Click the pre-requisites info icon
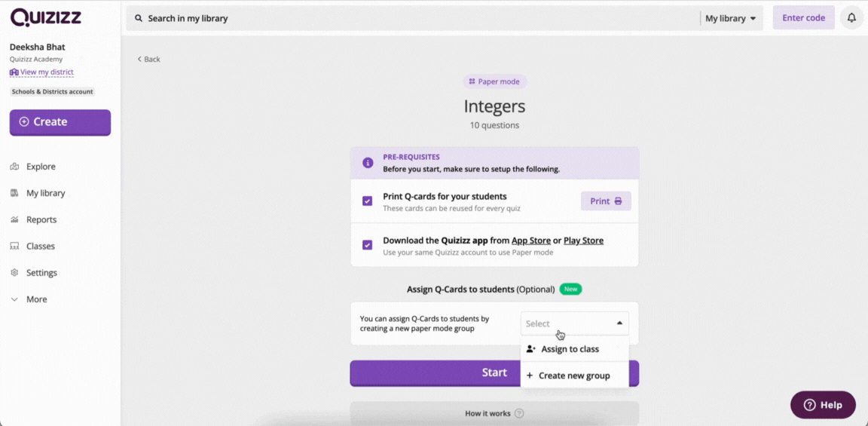Screen dimensions: 868x426 [368, 163]
